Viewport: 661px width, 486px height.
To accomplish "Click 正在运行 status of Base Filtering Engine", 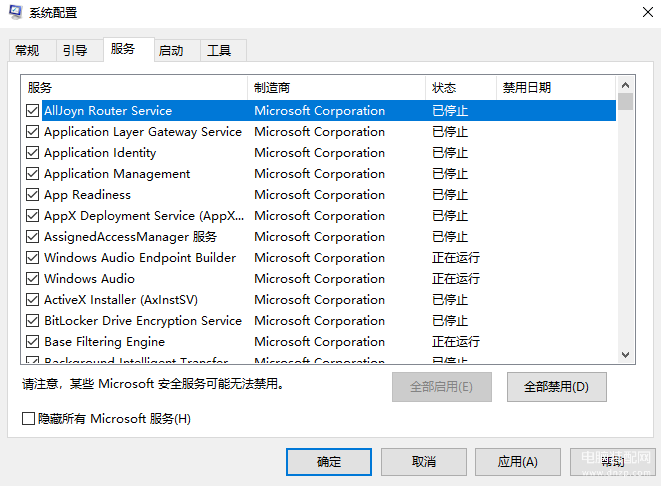I will click(x=456, y=341).
